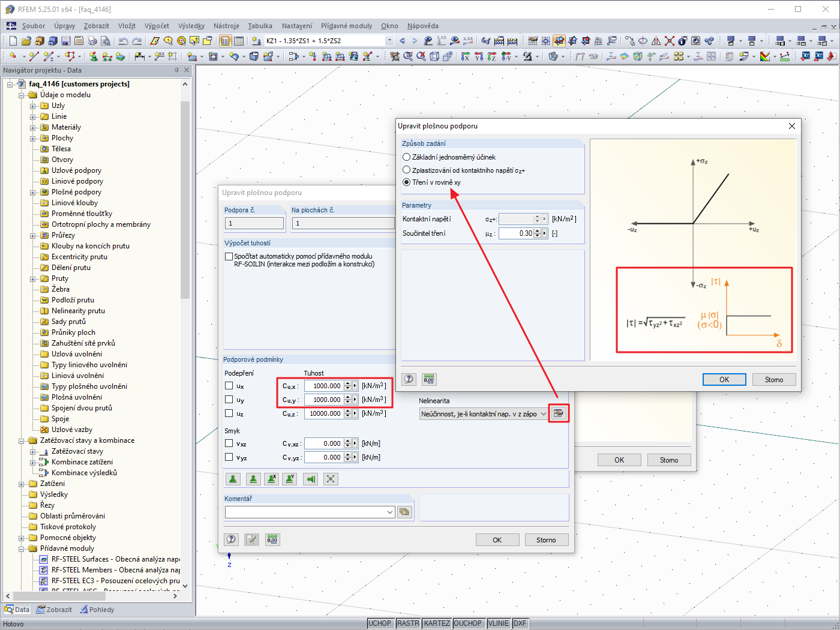Image resolution: width=840 pixels, height=630 pixels.
Task: Open the Komentář dropdown arrow
Action: pos(390,512)
